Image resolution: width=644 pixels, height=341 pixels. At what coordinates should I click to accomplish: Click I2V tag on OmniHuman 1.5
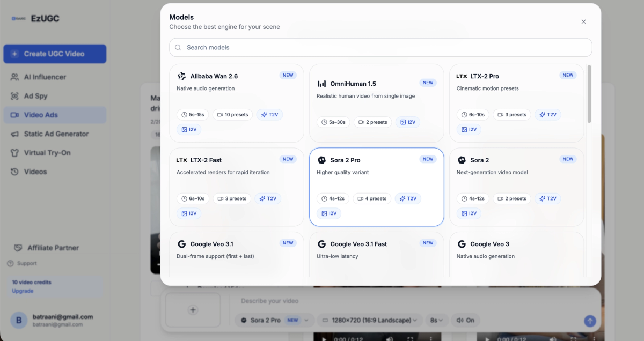(408, 122)
